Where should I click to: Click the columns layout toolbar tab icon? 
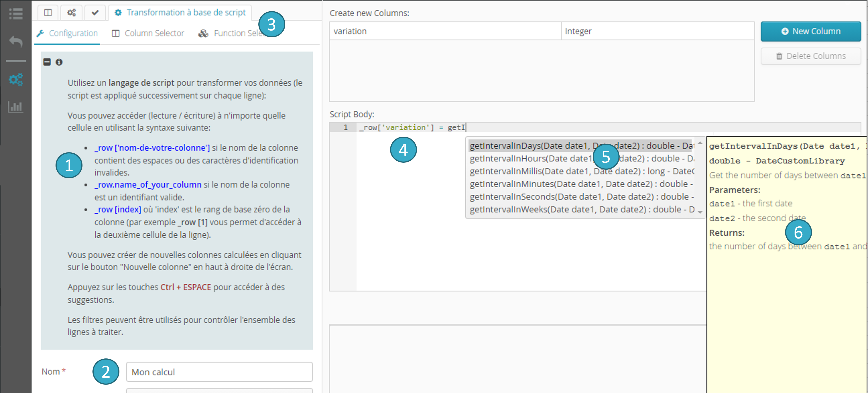48,13
